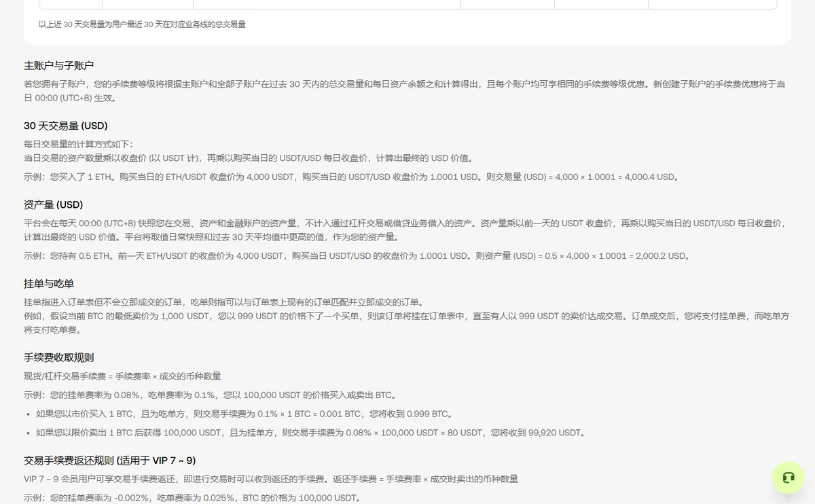Click the heading 主账户与子账户
This screenshot has height=504, width=815.
(59, 66)
